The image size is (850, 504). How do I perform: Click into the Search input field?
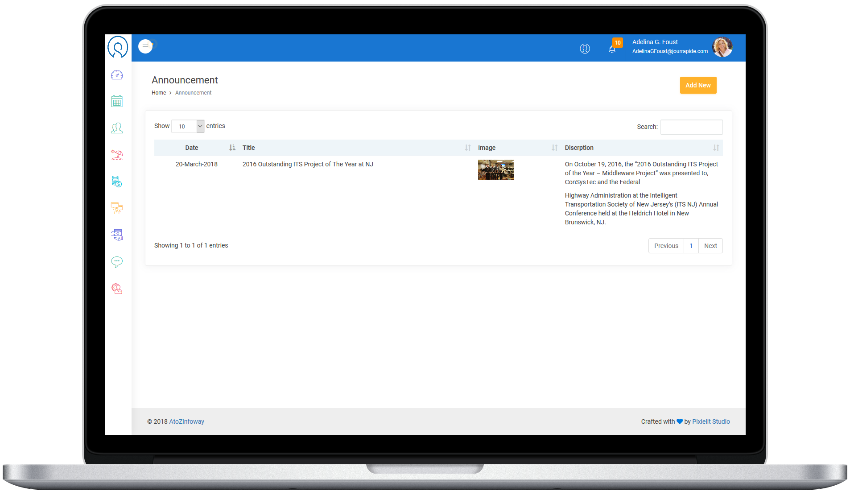691,127
